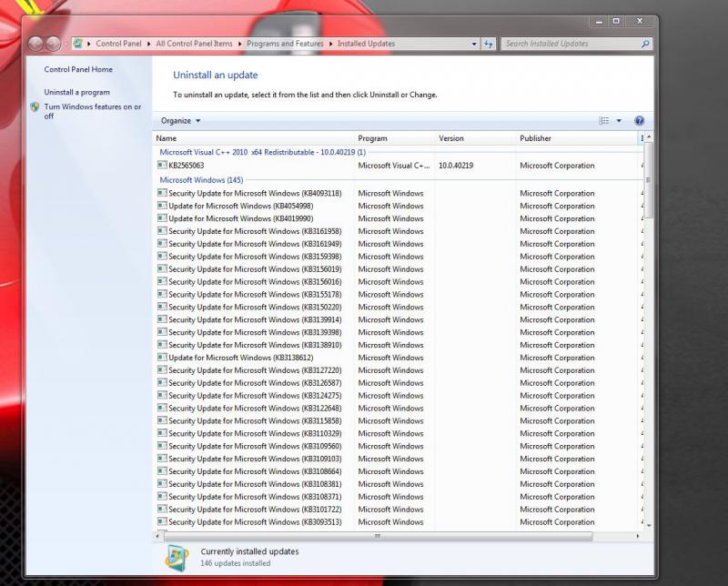The image size is (728, 586).
Task: Click the shield icon for Windows features
Action: (35, 107)
